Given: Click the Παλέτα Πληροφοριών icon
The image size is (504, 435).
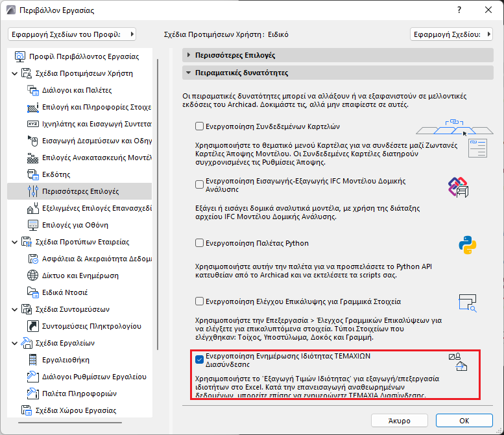Looking at the screenshot, I should pos(33,394).
